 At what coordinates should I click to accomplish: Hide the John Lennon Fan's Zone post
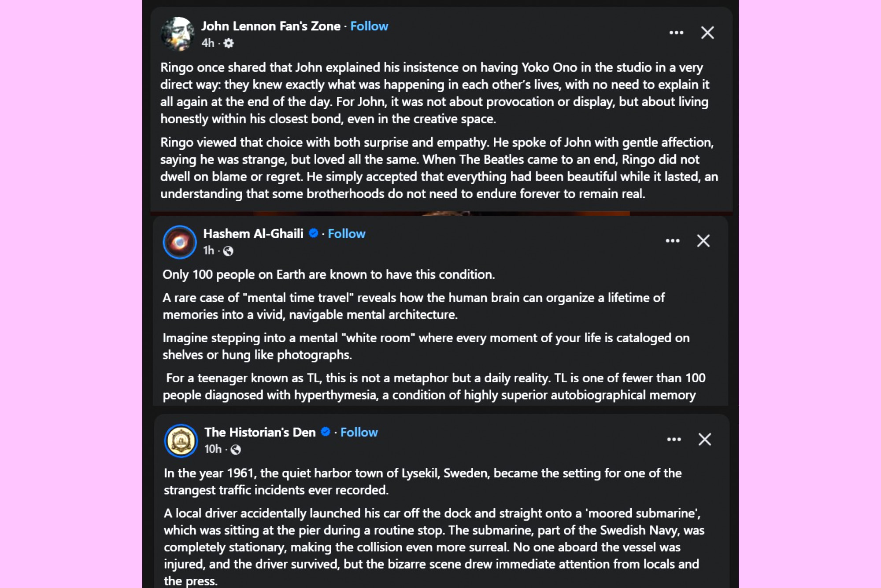(707, 33)
